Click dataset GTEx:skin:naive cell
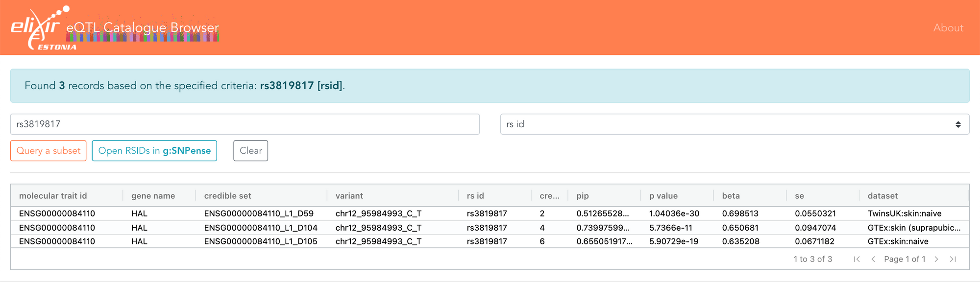 point(898,241)
